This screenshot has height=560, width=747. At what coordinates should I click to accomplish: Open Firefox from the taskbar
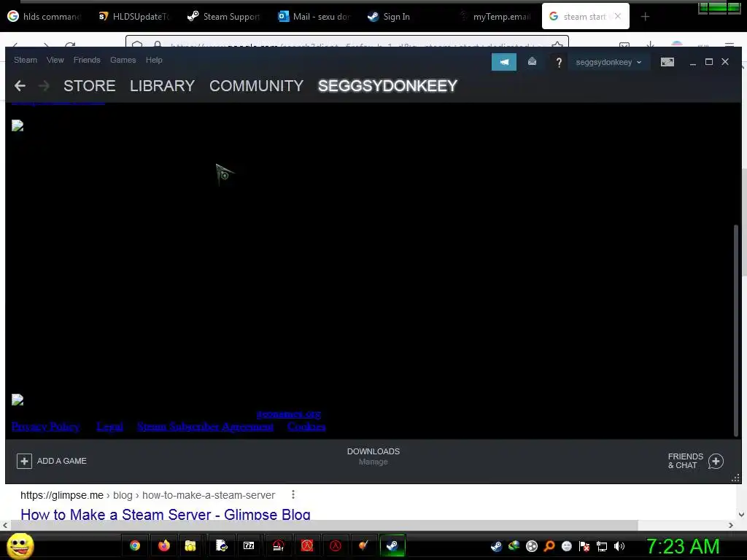(164, 545)
